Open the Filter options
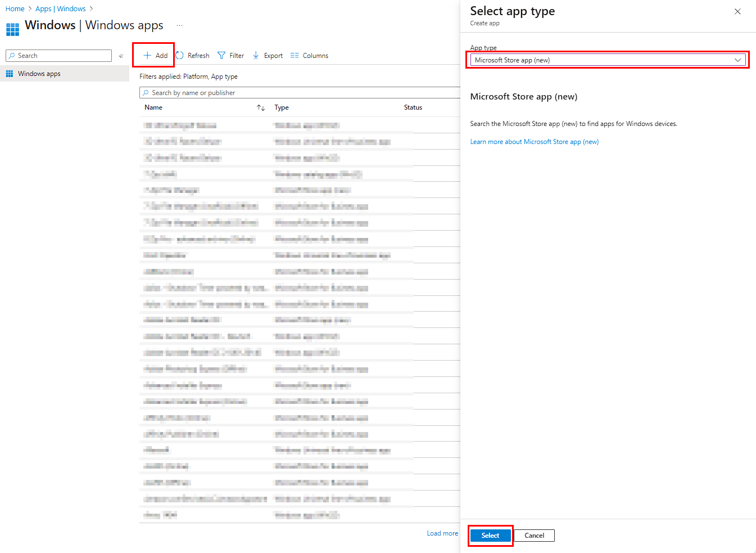This screenshot has height=553, width=756. (x=230, y=56)
